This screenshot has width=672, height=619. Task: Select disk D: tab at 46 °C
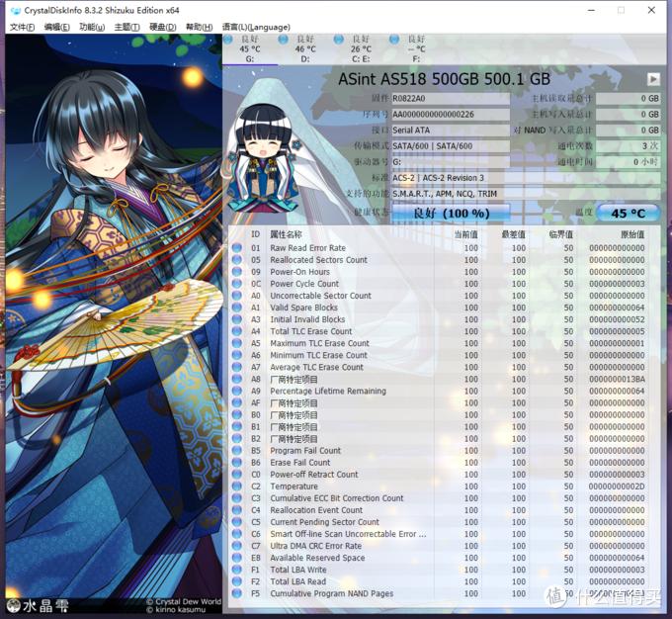[304, 48]
